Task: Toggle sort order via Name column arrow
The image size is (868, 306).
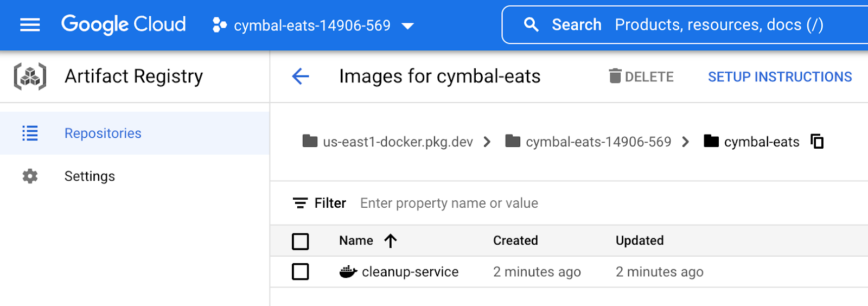Action: (391, 240)
